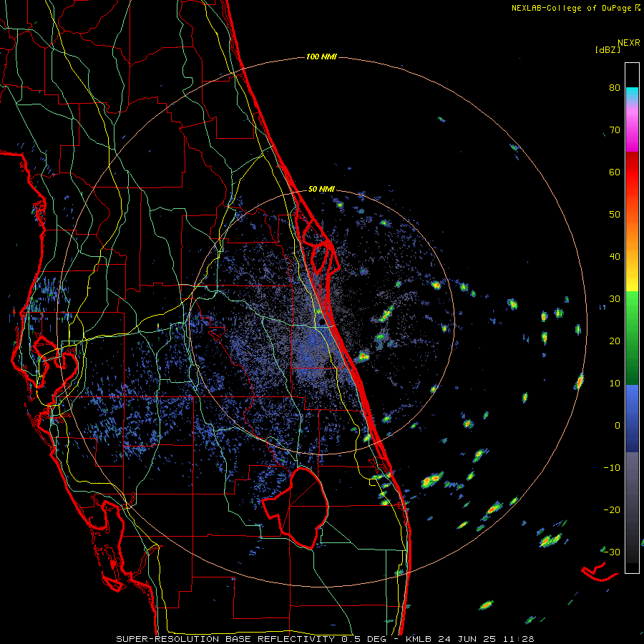Click the 'NEXLAB-College of DuPage' credit text

click(571, 8)
